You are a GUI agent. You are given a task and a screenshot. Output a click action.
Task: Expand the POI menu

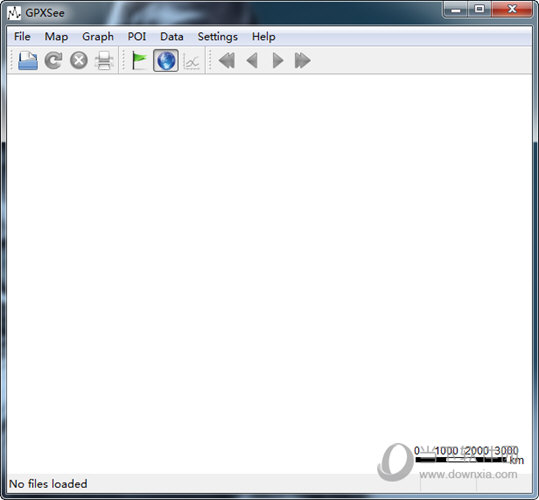(137, 36)
